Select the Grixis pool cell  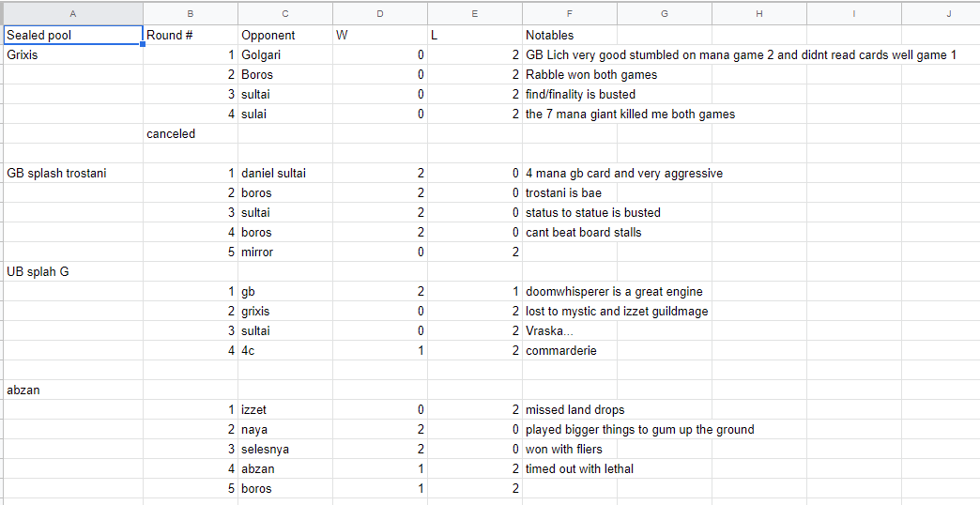[74, 55]
